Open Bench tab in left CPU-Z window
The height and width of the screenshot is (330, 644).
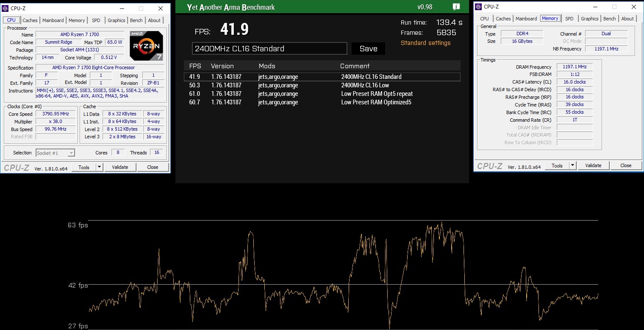point(136,20)
